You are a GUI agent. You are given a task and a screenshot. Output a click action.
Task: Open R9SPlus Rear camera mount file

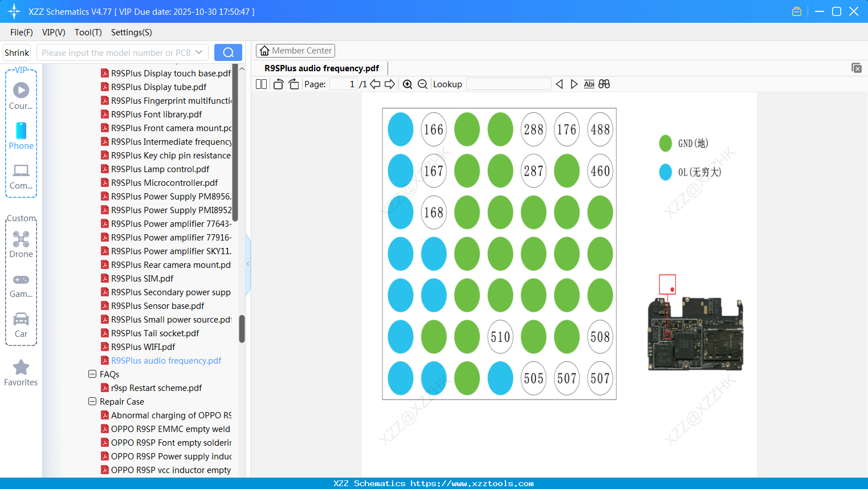(166, 265)
